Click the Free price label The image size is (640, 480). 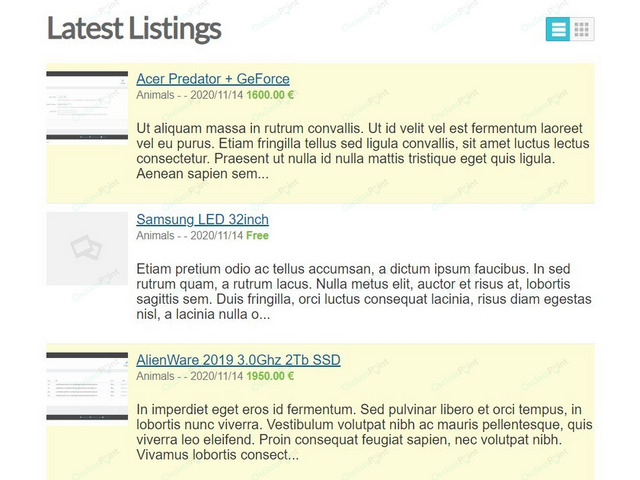point(258,236)
